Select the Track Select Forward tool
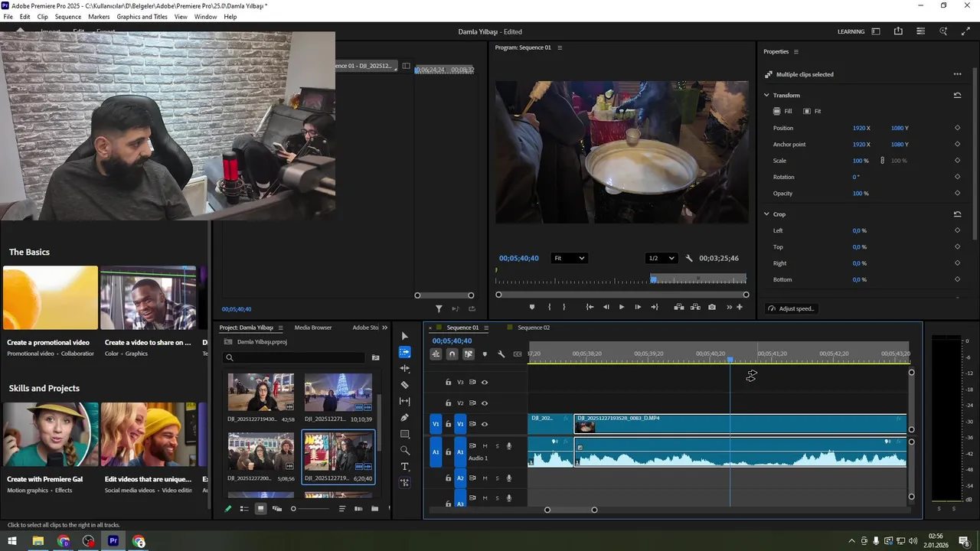 pyautogui.click(x=405, y=352)
